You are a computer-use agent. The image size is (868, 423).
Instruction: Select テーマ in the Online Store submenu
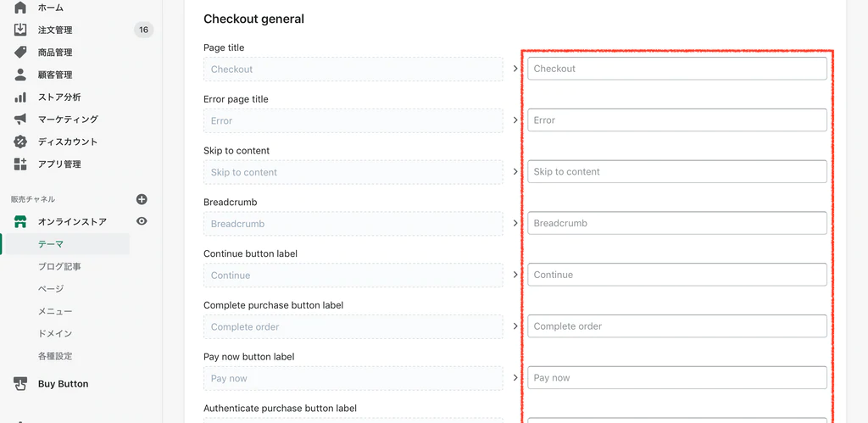51,244
